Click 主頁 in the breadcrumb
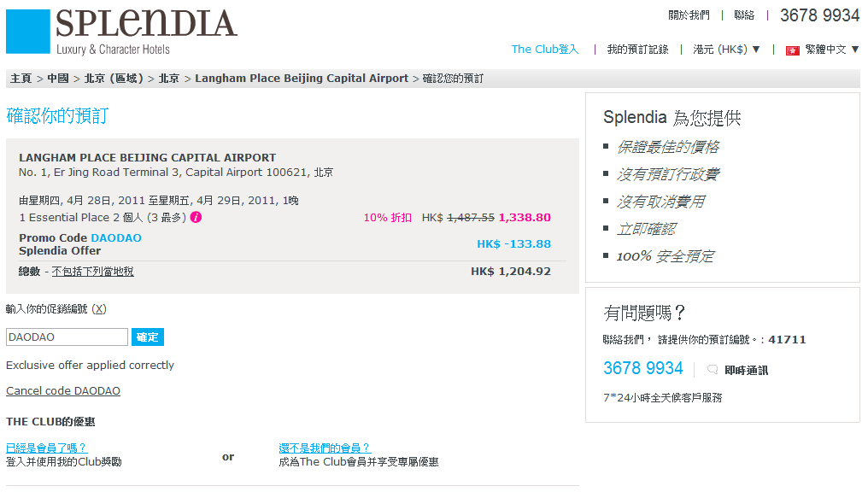This screenshot has height=492, width=868. click(21, 79)
